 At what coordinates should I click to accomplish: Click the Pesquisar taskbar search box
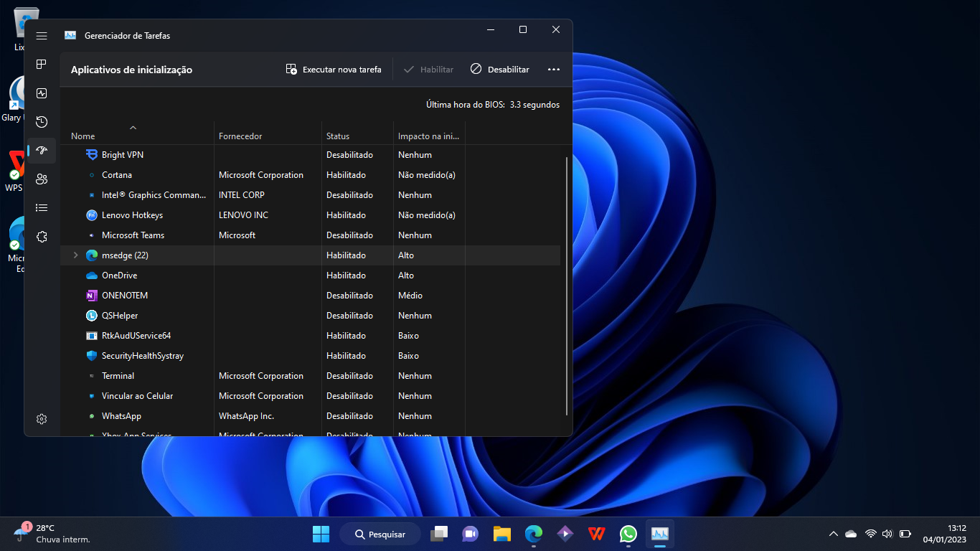[380, 534]
